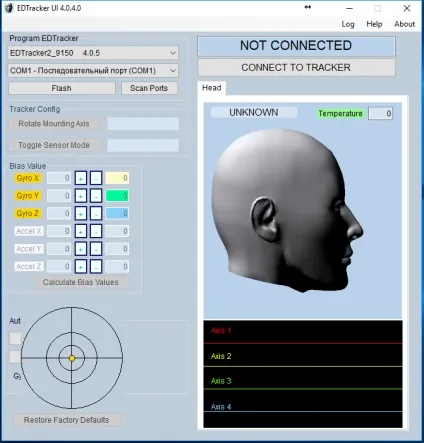Decrease Accel X bias with minus

point(96,231)
